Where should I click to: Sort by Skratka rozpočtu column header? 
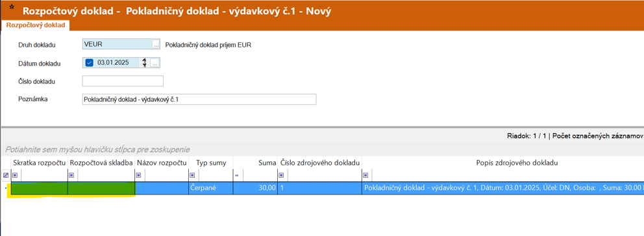pos(40,163)
